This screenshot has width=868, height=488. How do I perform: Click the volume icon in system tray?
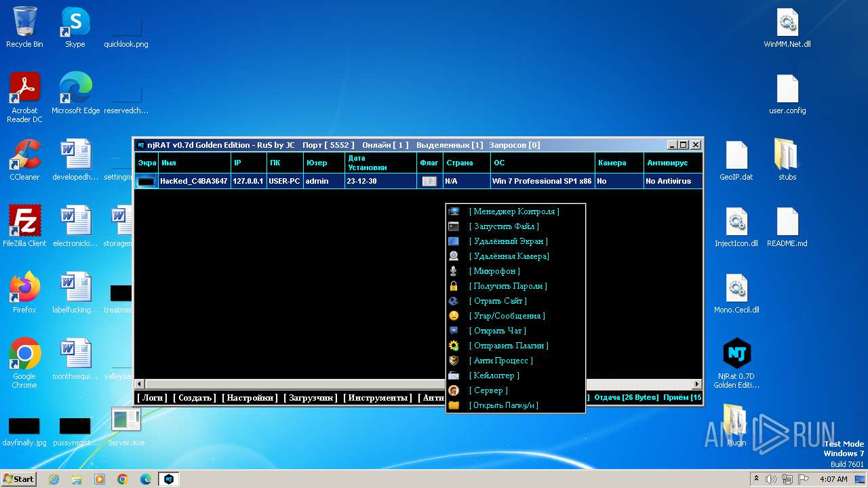(772, 479)
